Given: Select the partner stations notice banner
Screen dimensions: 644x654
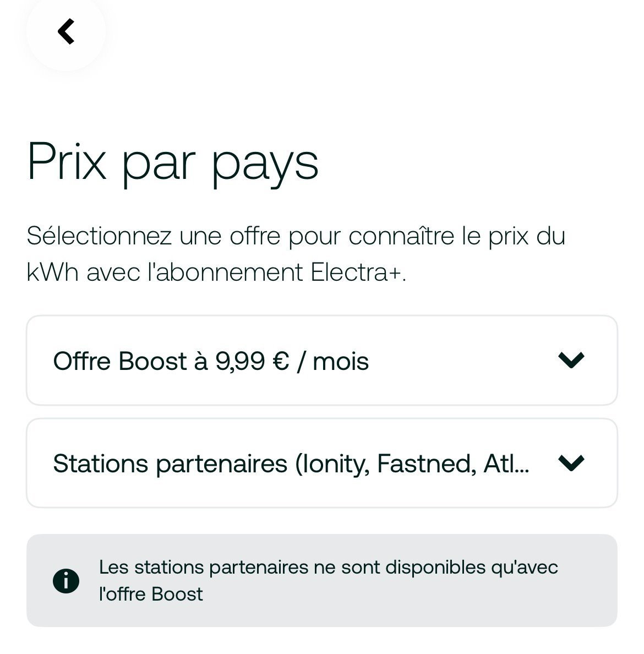Looking at the screenshot, I should pyautogui.click(x=321, y=580).
